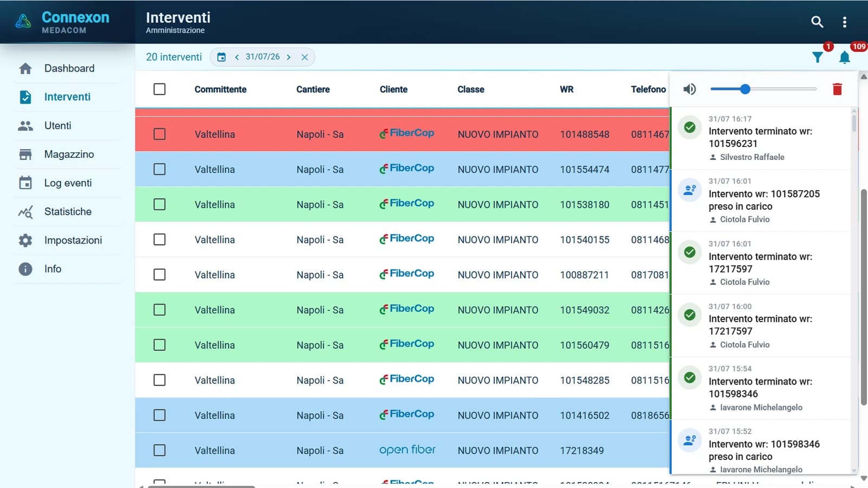Click FiberCop logo in row 101416502
This screenshot has height=488, width=868.
tap(407, 415)
